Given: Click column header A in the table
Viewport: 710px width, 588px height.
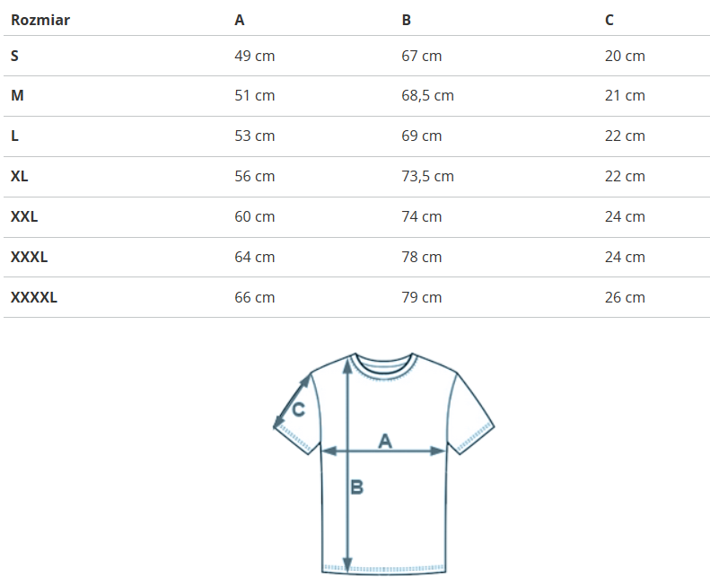Looking at the screenshot, I should [x=240, y=20].
